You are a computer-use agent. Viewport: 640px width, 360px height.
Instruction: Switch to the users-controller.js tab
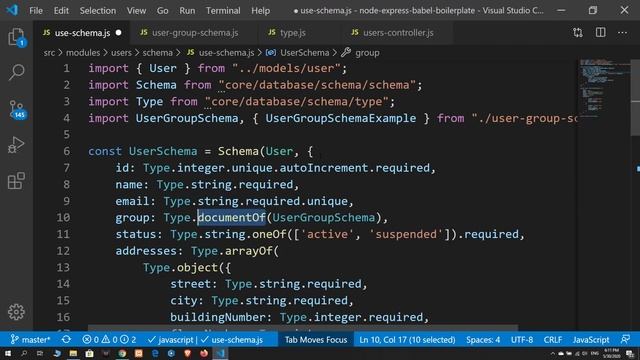[398, 33]
